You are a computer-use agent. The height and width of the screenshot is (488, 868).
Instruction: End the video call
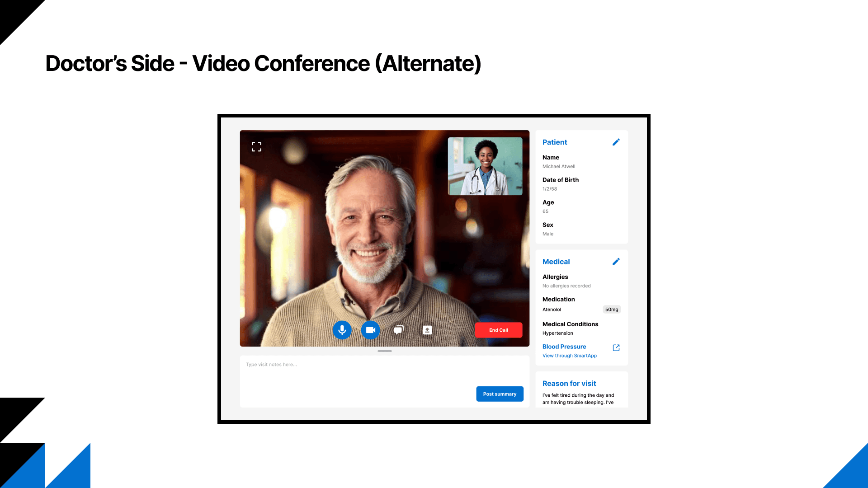(x=498, y=330)
